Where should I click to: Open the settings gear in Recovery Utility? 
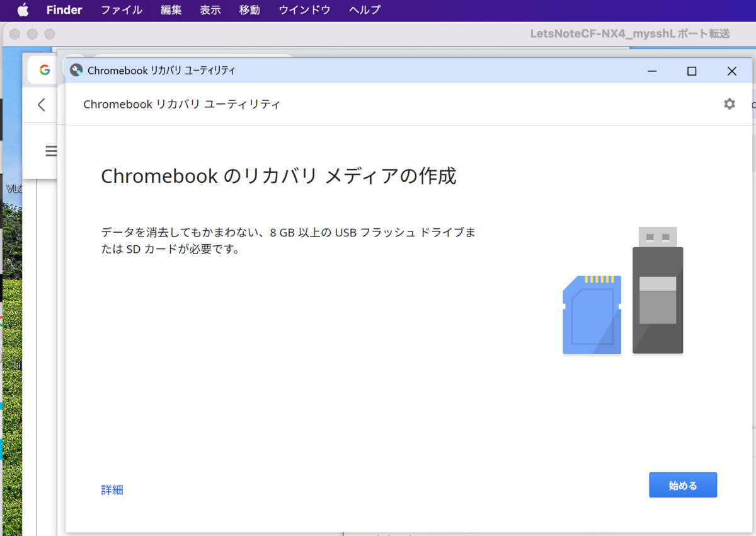[730, 104]
